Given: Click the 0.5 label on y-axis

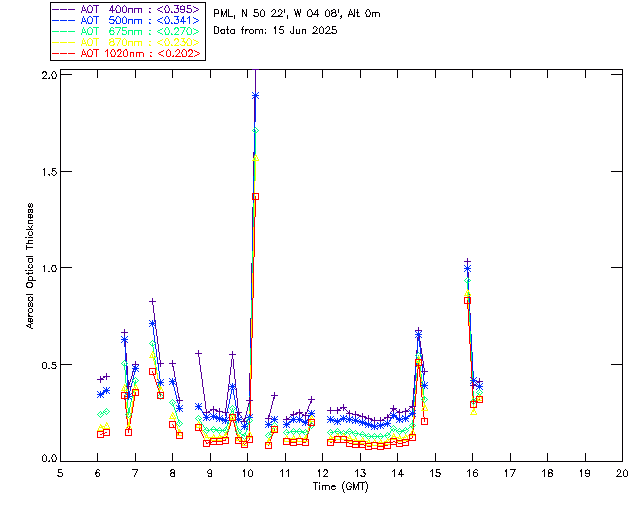Looking at the screenshot, I should click(x=49, y=365).
